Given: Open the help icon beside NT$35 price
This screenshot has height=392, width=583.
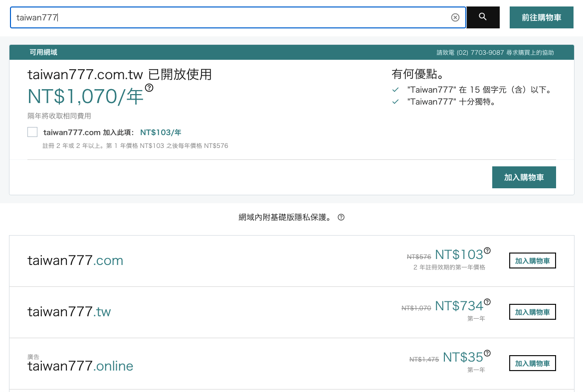Looking at the screenshot, I should click(x=487, y=353).
